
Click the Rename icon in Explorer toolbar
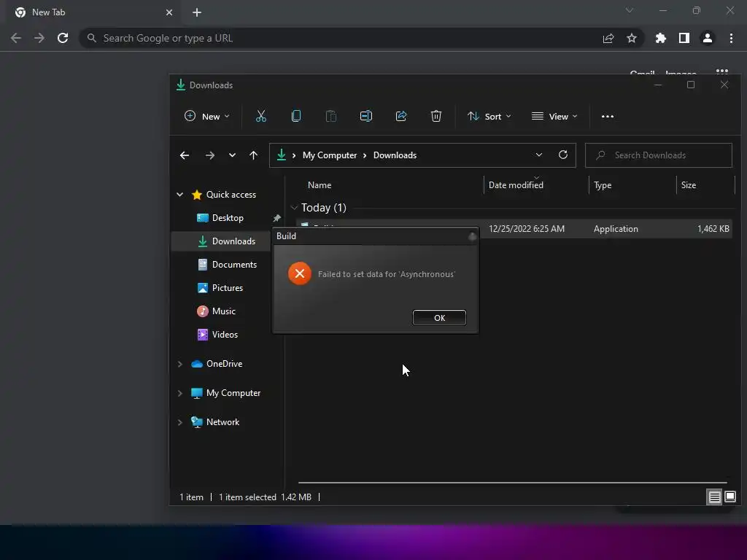click(x=366, y=116)
